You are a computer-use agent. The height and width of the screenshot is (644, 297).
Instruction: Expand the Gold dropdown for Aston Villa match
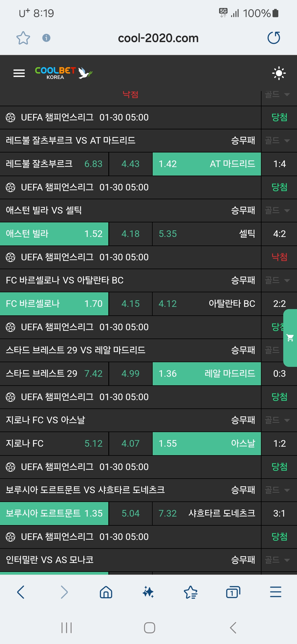[x=277, y=211]
